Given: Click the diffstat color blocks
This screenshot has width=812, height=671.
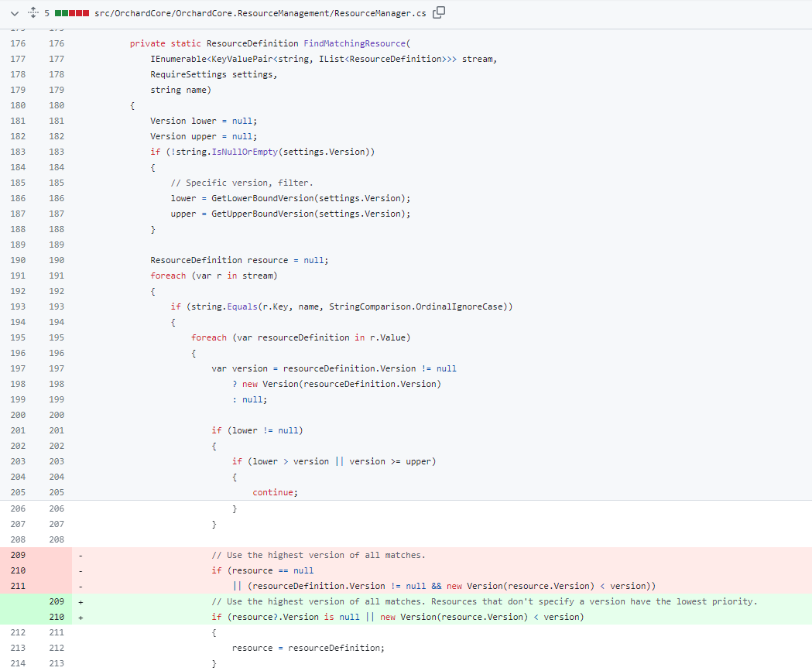Looking at the screenshot, I should tap(72, 13).
